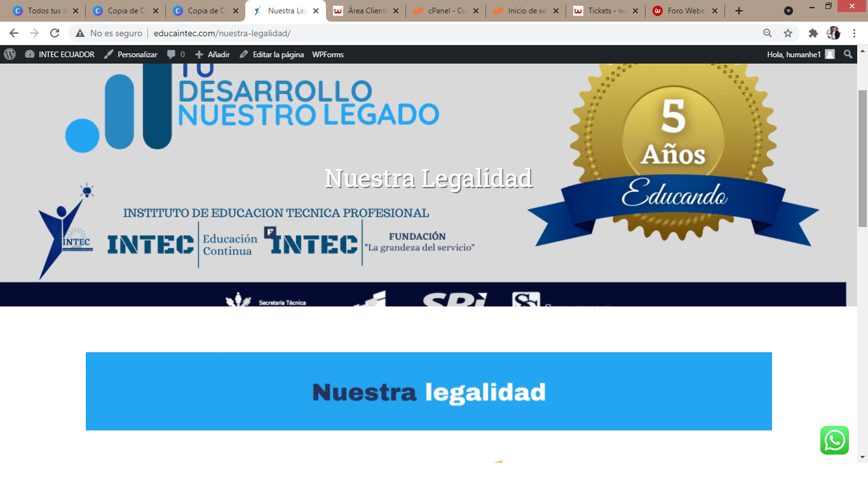Open the 'Hola, humanhe1' account menu
The height and width of the screenshot is (501, 868).
click(x=801, y=55)
